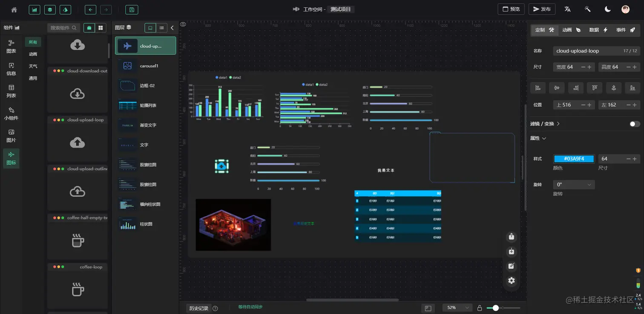Decrease the 左 position value
Image resolution: width=644 pixels, height=314 pixels.
628,105
